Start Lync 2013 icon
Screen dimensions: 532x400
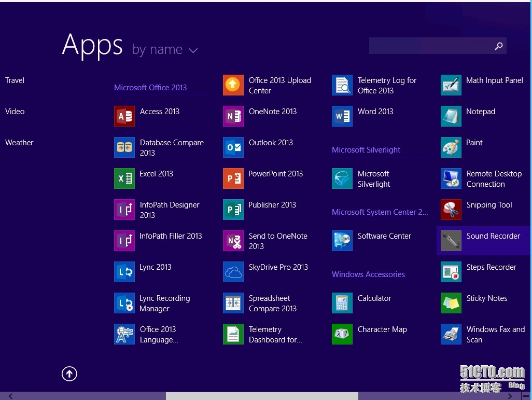(x=124, y=272)
